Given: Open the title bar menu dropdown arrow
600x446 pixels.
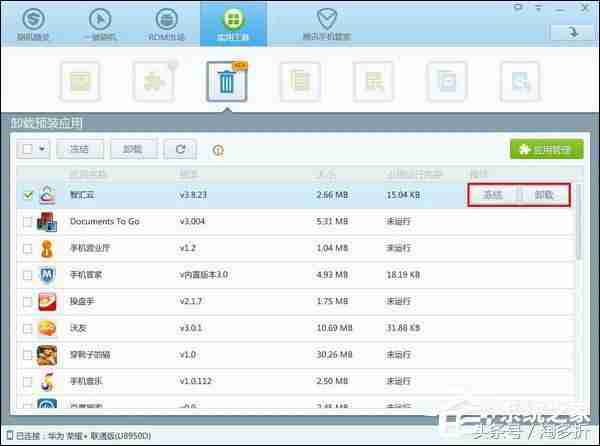Looking at the screenshot, I should click(539, 8).
